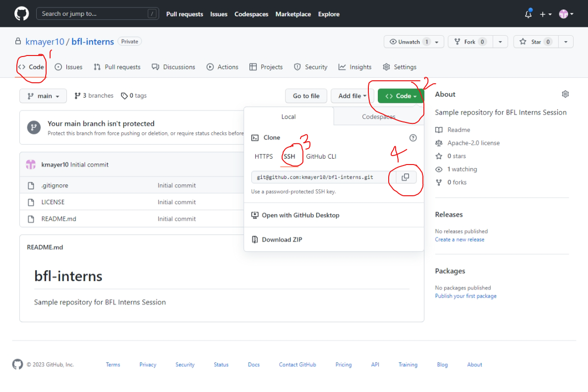Copy the SSH clone URL to clipboard
Image resolution: width=588 pixels, height=392 pixels.
405,177
